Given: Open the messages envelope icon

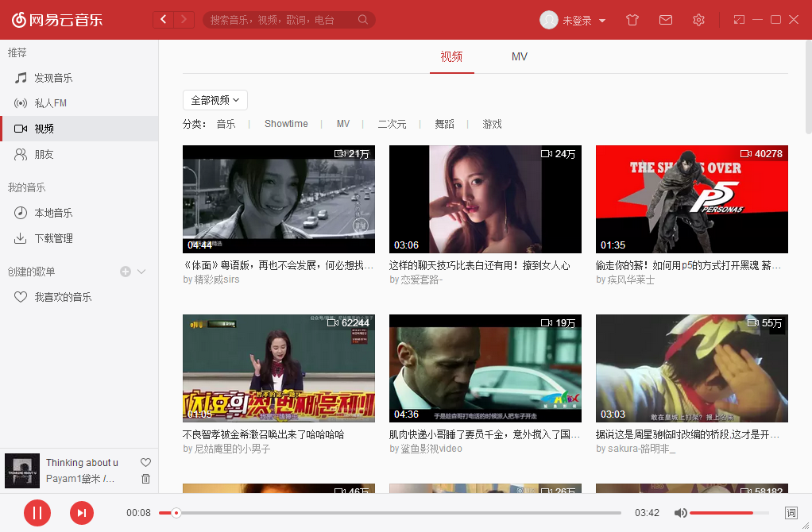Looking at the screenshot, I should 666,20.
